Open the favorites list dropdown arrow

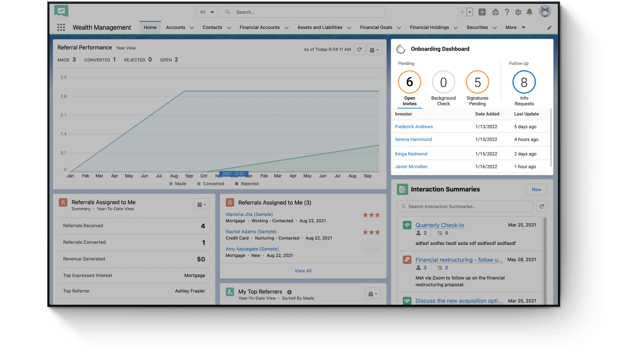tap(470, 12)
